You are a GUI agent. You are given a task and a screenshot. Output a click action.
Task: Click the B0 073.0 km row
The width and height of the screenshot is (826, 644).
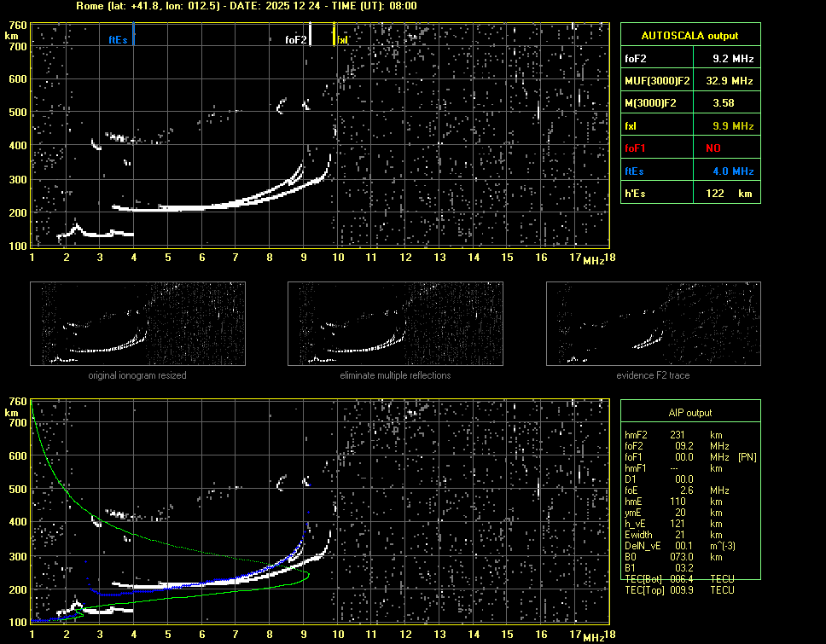[x=680, y=556]
